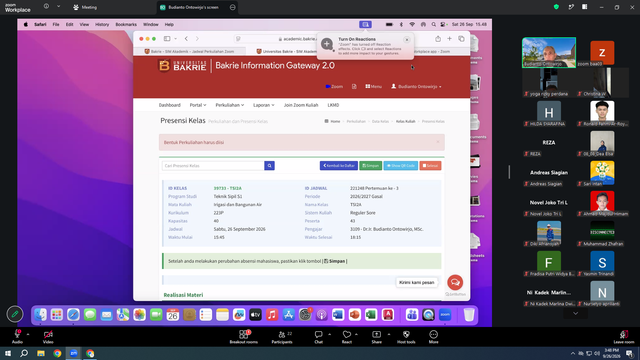640x360 pixels.
Task: Click the Cari Presensi Kelas search field
Action: [213, 166]
